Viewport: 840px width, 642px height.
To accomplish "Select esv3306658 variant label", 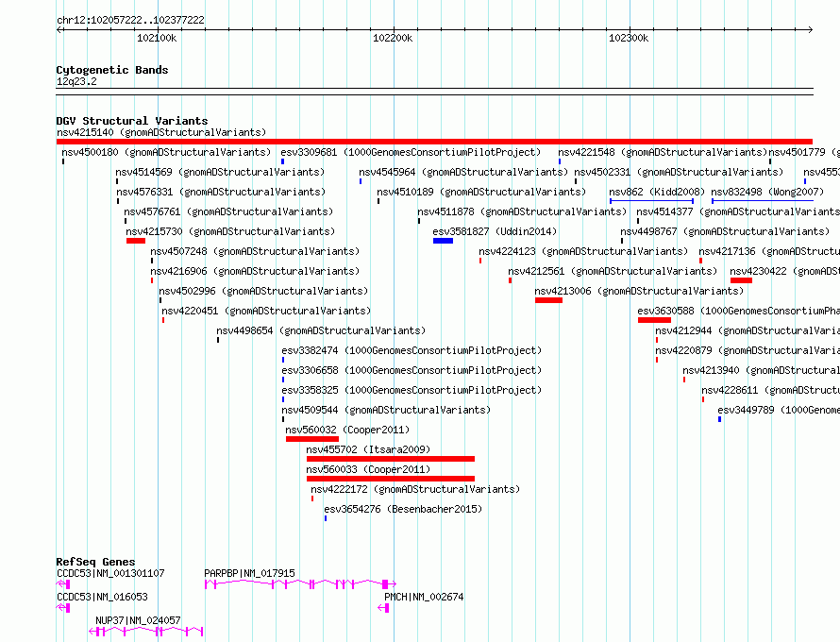I will pos(412,370).
